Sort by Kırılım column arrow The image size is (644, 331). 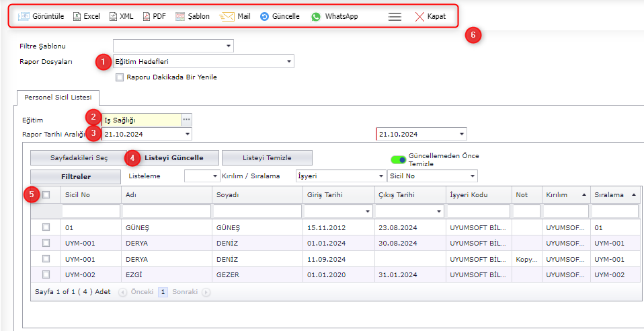pyautogui.click(x=584, y=195)
